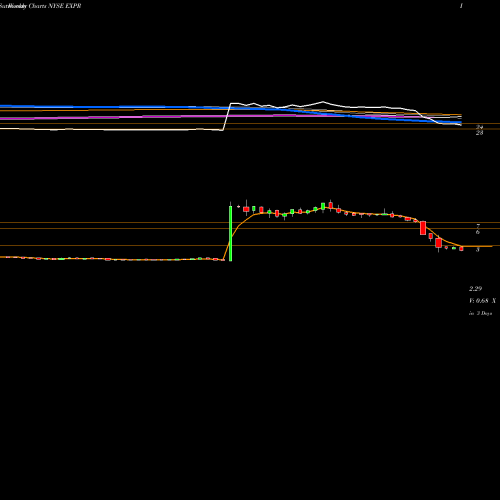Click the axis label '3' beside the last candle
500x500 pixels.
click(x=478, y=249)
